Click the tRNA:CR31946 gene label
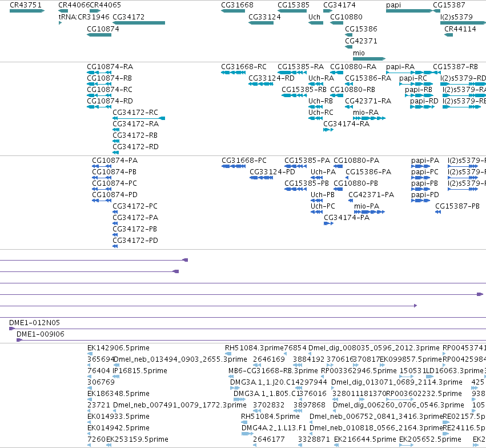Image resolution: width=486 pixels, height=448 pixels. pos(84,17)
